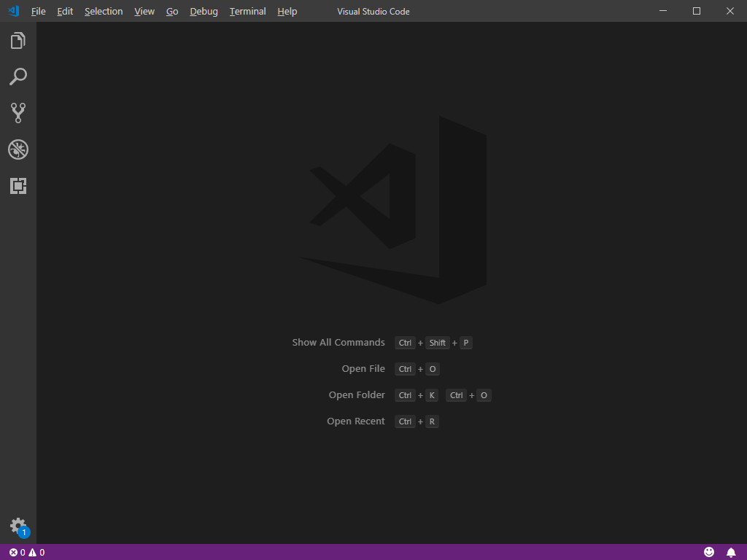747x560 pixels.
Task: Open the Edit menu
Action: click(x=65, y=12)
